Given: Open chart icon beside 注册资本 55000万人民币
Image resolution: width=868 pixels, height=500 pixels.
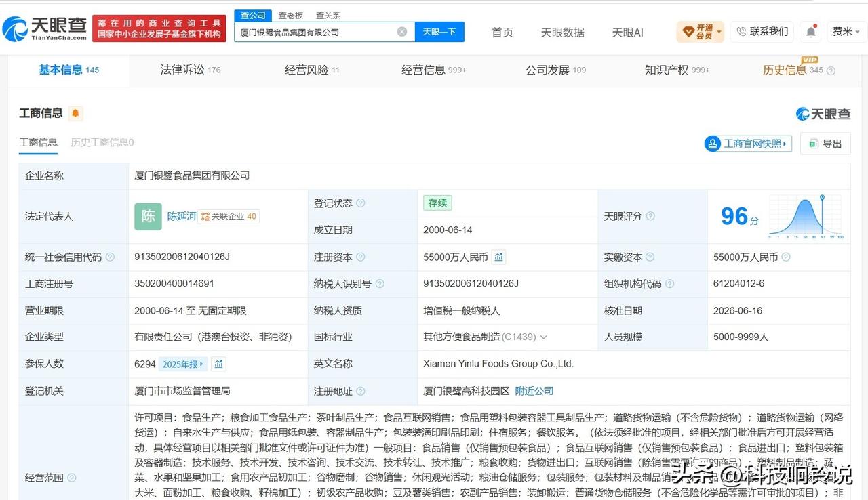Looking at the screenshot, I should point(499,257).
